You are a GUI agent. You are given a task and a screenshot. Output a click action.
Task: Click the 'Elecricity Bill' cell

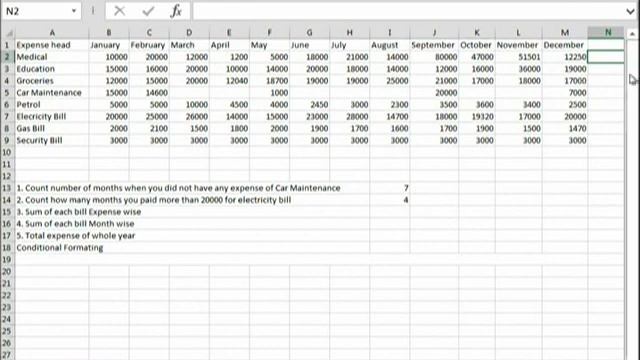(52, 116)
